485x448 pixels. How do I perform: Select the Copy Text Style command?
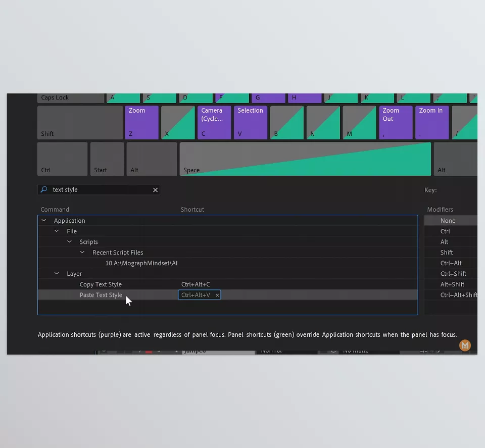[101, 284]
